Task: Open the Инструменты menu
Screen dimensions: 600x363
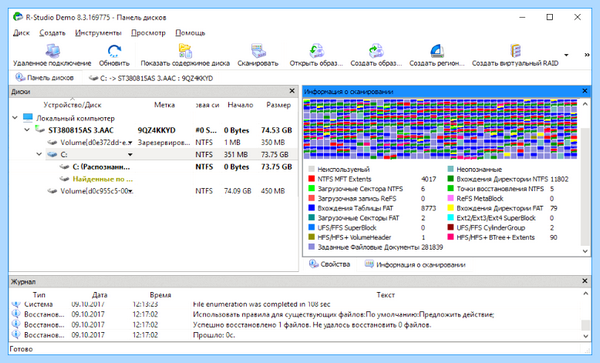Action: click(x=98, y=33)
